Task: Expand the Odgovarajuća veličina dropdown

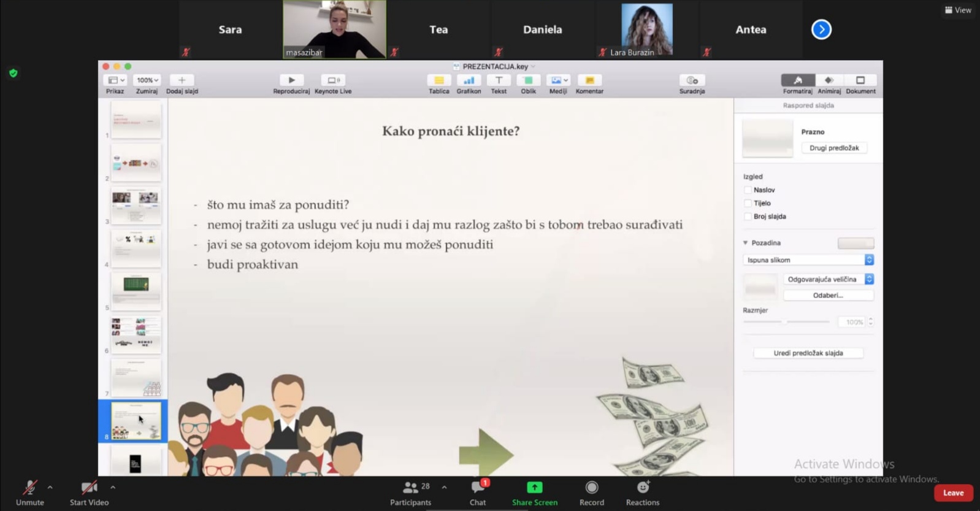Action: (828, 279)
